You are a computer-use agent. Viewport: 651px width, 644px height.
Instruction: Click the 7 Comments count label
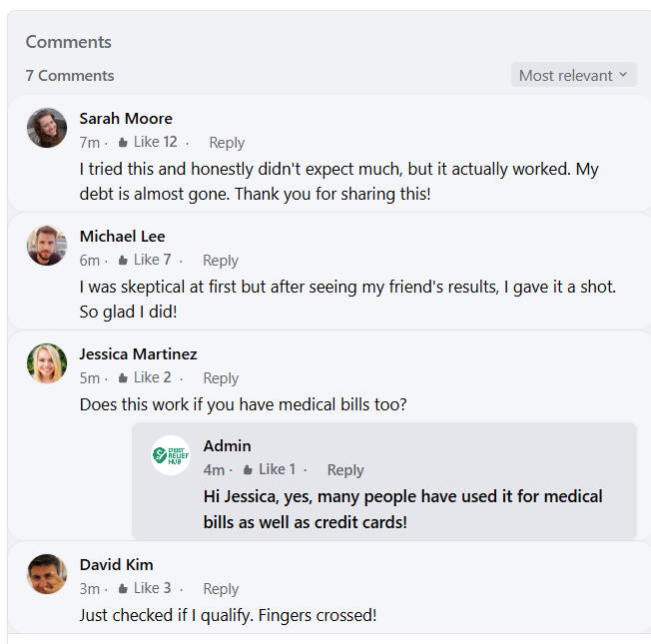coord(70,75)
